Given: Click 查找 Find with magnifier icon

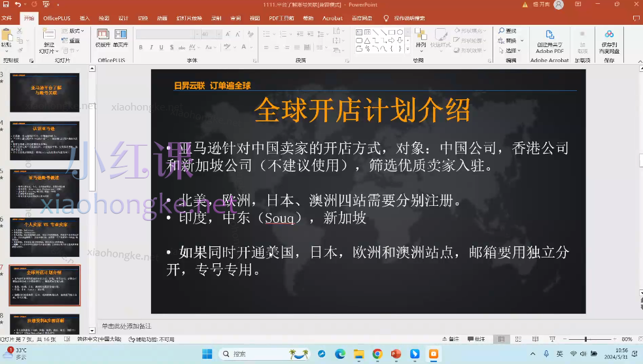Looking at the screenshot, I should [x=508, y=31].
